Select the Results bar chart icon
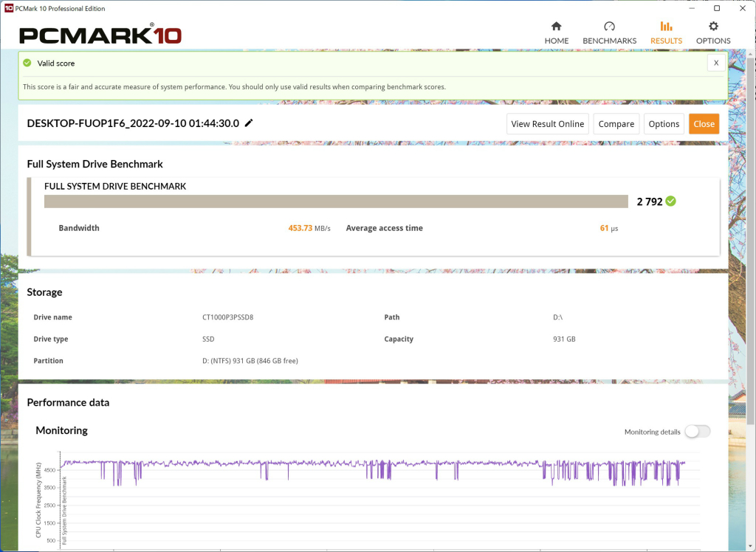This screenshot has width=756, height=552. (666, 26)
